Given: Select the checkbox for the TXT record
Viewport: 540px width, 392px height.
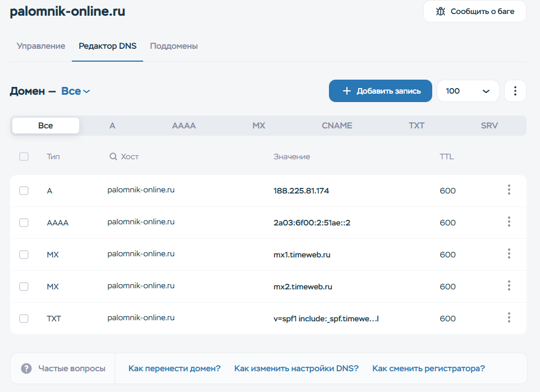Looking at the screenshot, I should [24, 319].
